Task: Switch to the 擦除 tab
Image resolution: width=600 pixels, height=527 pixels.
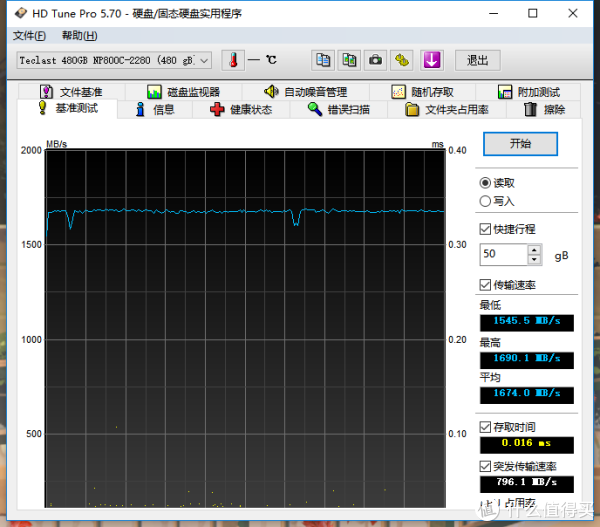Action: pyautogui.click(x=544, y=110)
